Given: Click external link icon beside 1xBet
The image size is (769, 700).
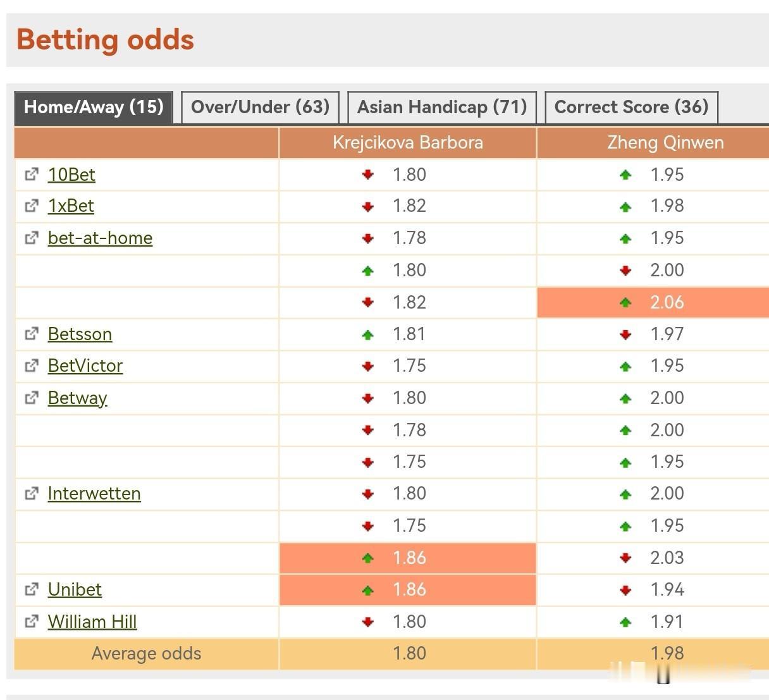Looking at the screenshot, I should pos(32,206).
